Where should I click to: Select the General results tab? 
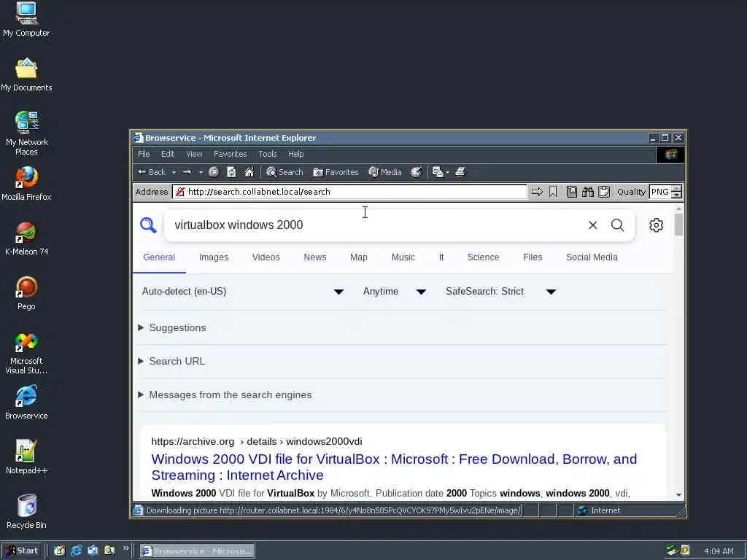pos(159,257)
